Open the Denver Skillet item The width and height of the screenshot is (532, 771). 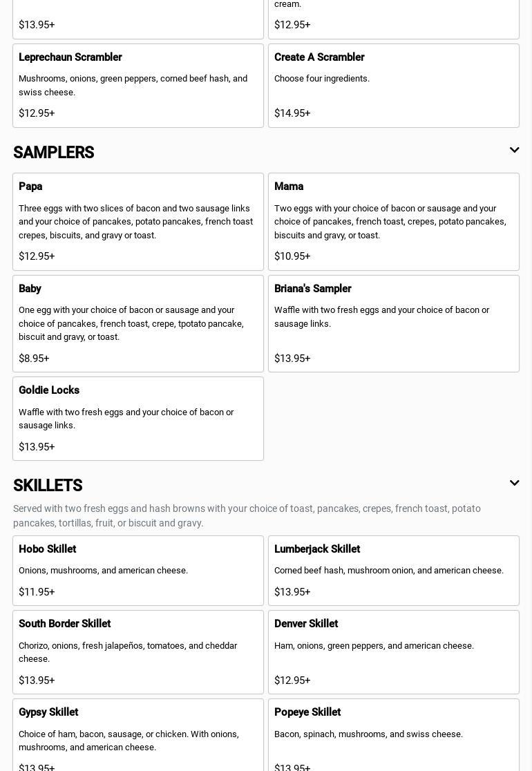(393, 651)
